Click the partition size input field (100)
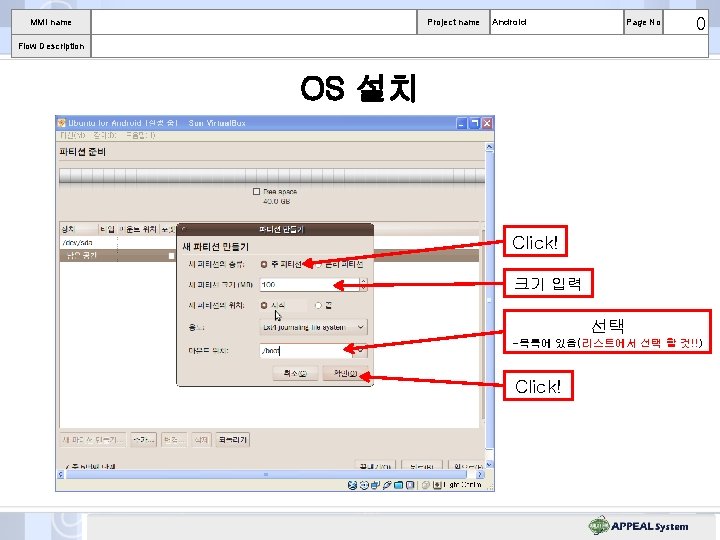Screen dimensions: 720x540 point(309,285)
